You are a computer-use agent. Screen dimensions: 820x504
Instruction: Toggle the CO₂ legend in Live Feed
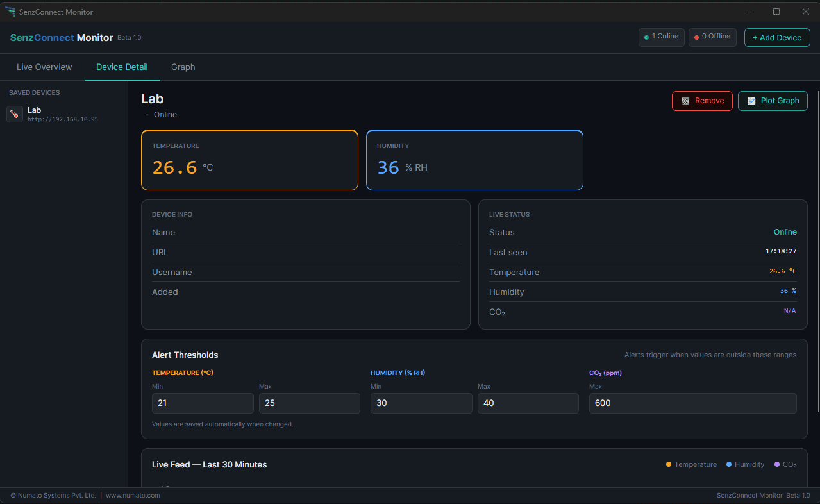[785, 464]
